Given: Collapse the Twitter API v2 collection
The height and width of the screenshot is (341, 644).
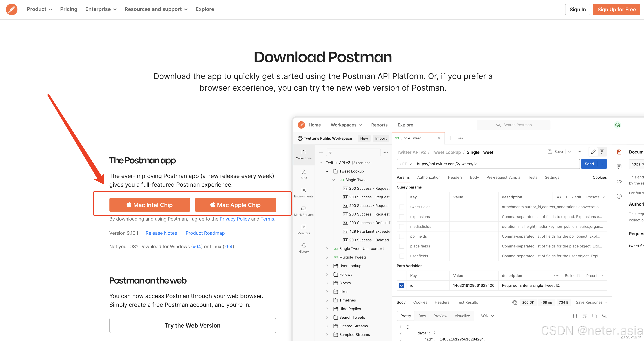Looking at the screenshot, I should click(321, 163).
